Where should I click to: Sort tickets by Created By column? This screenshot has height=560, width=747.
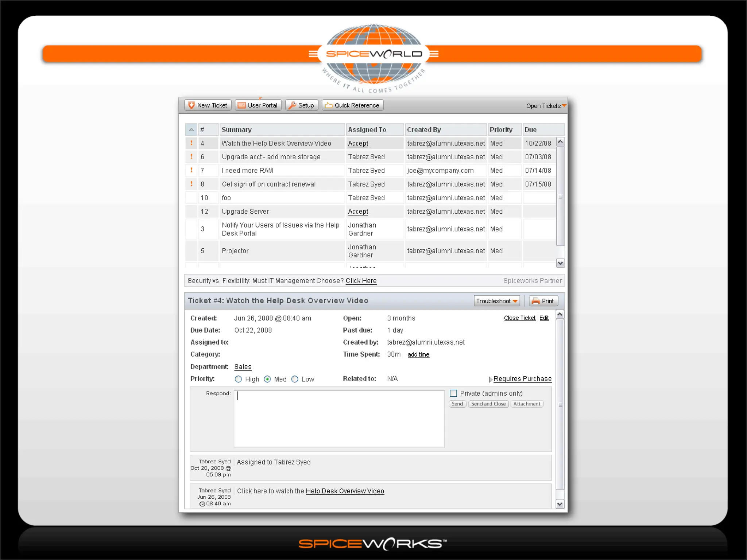pos(446,130)
